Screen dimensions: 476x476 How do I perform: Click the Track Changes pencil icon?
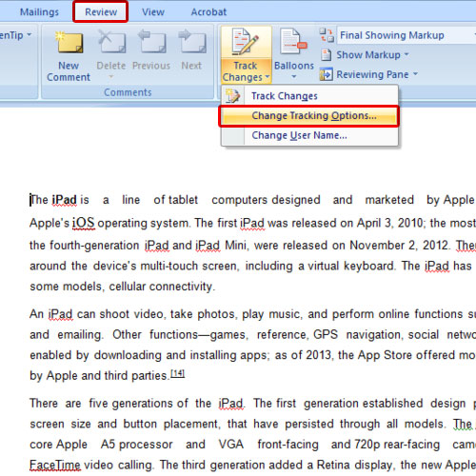coord(245,42)
